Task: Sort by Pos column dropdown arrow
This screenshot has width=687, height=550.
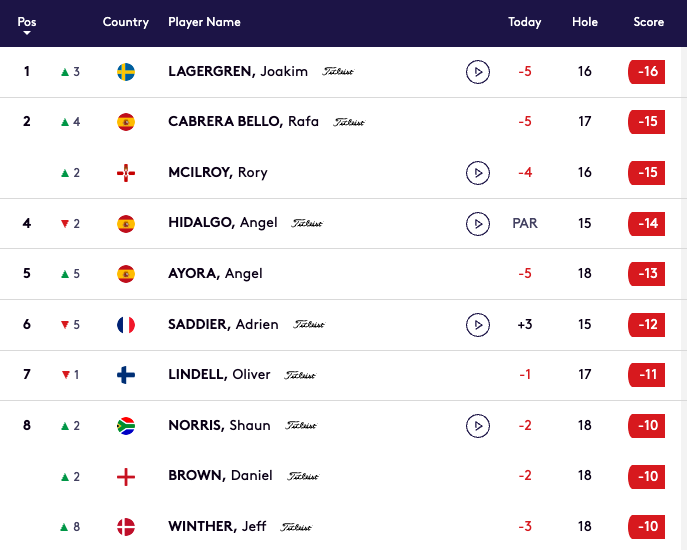Action: pos(27,34)
